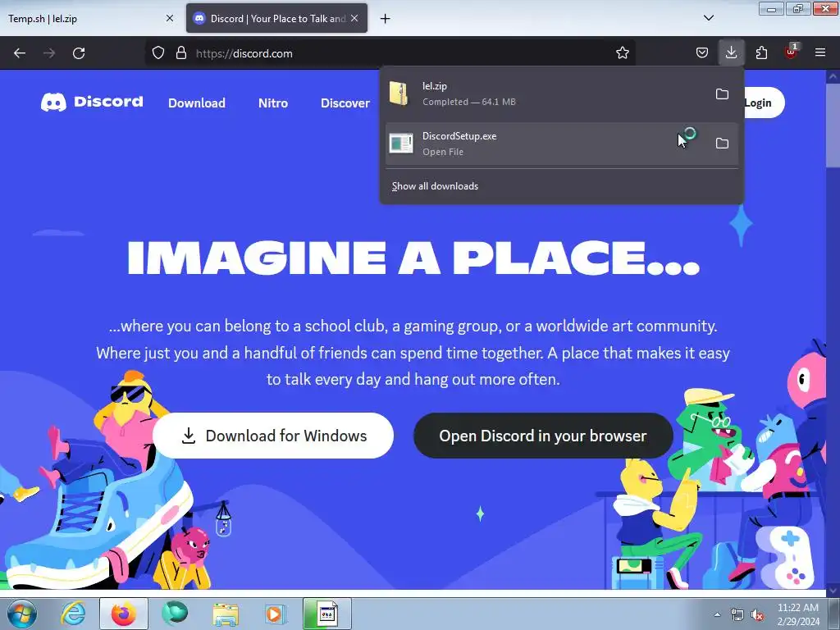Launch Internet Explorer from the taskbar
This screenshot has height=630, width=840.
[73, 614]
